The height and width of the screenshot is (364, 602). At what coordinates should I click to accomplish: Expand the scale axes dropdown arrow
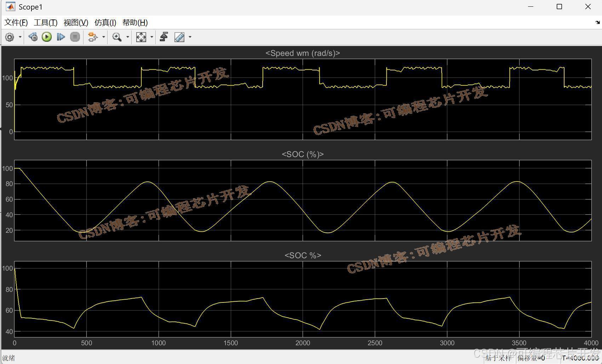tap(152, 37)
